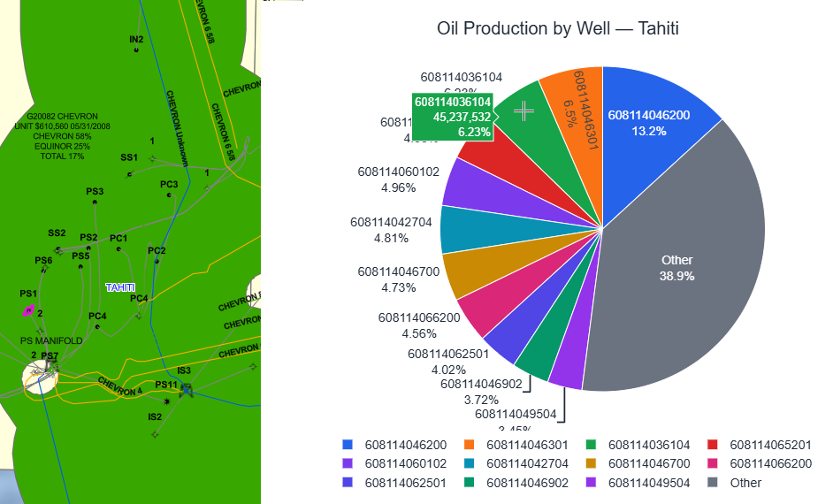Click the chart title Oil Production by Well — Tahiti
The width and height of the screenshot is (833, 504).
558,28
